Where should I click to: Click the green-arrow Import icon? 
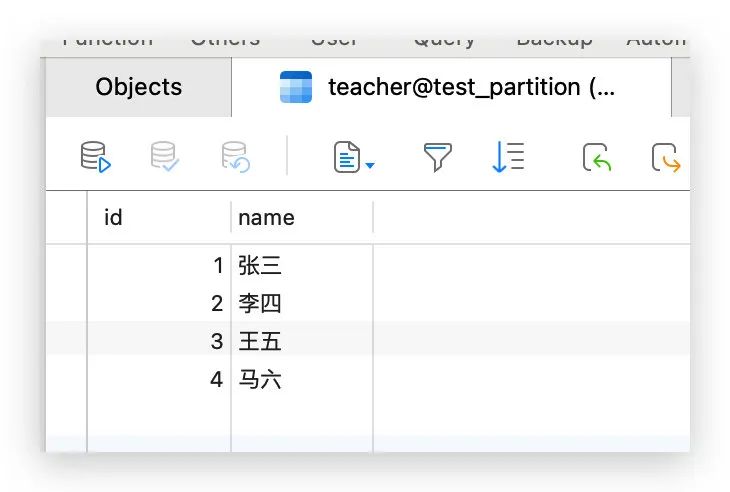pyautogui.click(x=596, y=157)
